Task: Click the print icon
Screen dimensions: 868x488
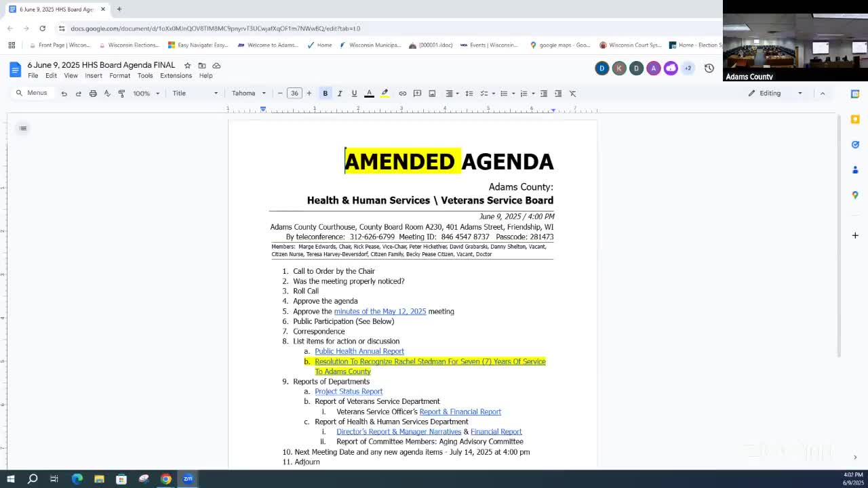Action: tap(93, 94)
